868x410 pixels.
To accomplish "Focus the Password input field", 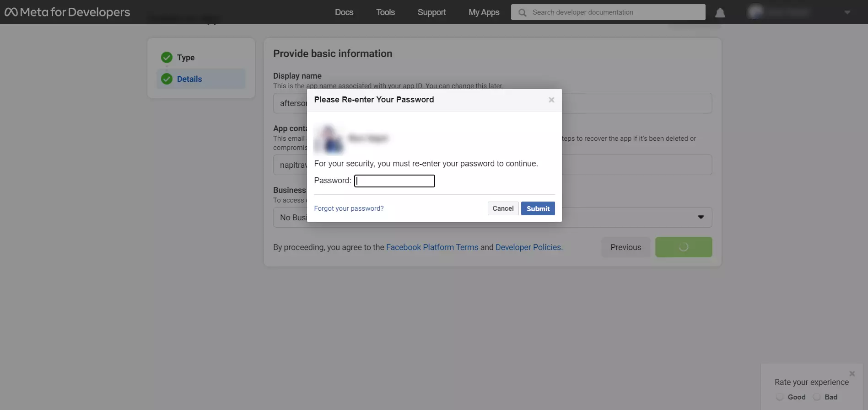I will point(394,181).
